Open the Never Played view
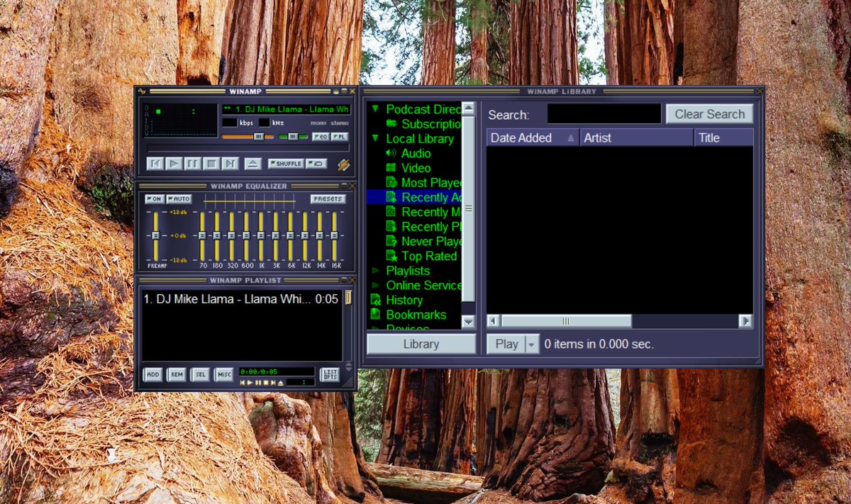 [x=424, y=242]
